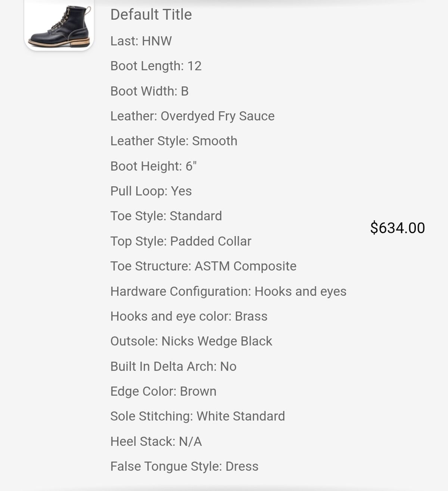The height and width of the screenshot is (491, 448).
Task: Click the "Toe Style: Standard" text
Action: click(x=166, y=216)
